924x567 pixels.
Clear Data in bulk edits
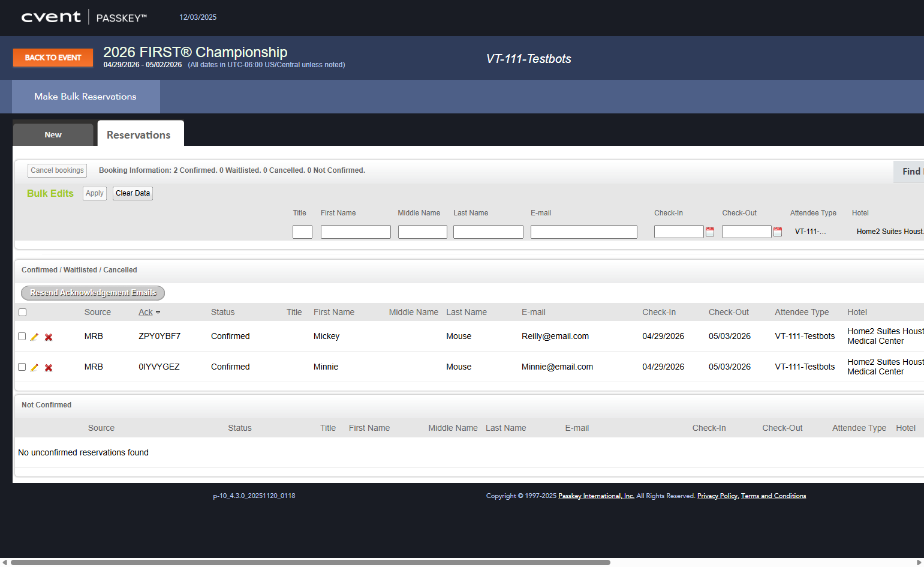[x=133, y=193]
